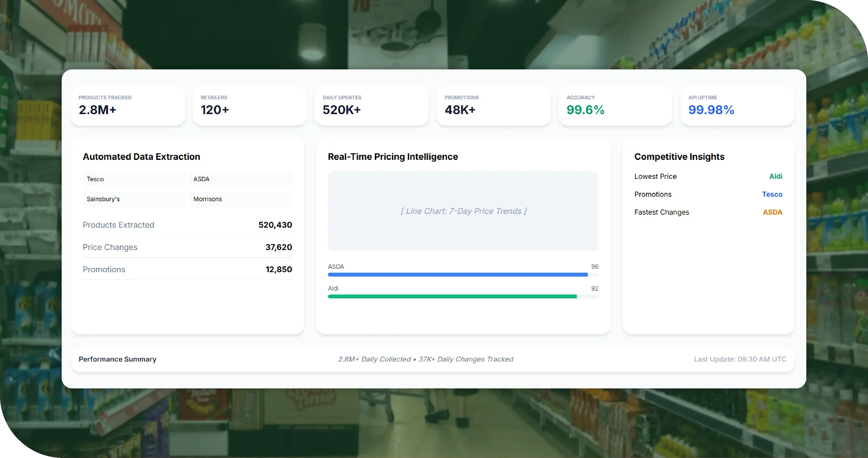Select the orange ASDA fastest changes value

[773, 212]
